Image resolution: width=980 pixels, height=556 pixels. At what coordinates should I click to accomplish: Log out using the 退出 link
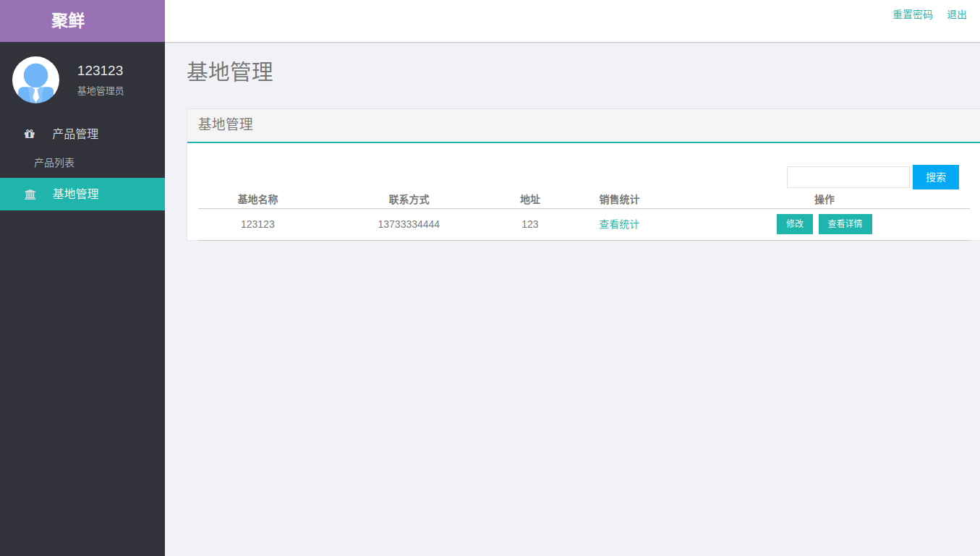[x=956, y=14]
